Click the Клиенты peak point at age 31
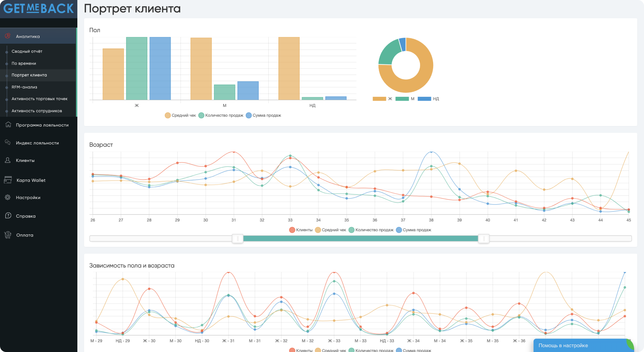The width and height of the screenshot is (644, 352). tap(234, 152)
